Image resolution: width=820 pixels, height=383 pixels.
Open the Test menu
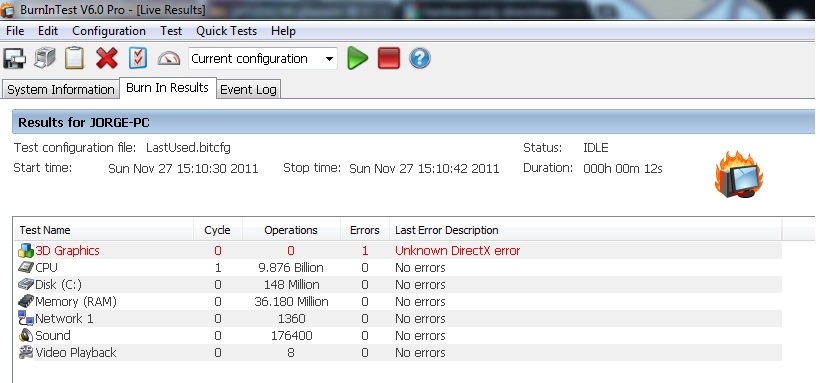tap(171, 31)
